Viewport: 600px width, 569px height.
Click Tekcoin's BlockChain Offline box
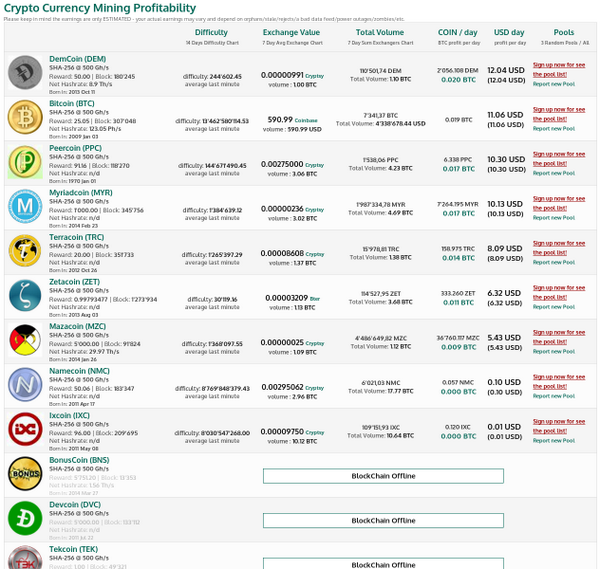tap(383, 564)
